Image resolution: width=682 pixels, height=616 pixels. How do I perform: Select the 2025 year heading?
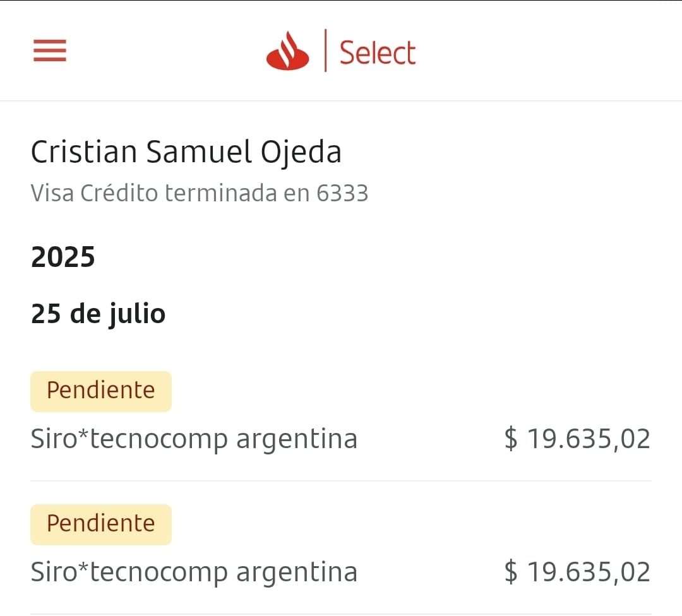tap(63, 257)
